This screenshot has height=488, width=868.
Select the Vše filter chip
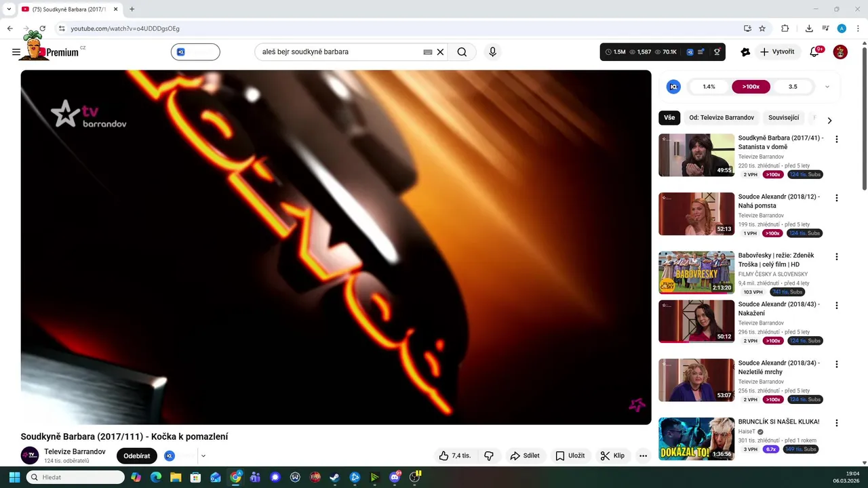(x=669, y=117)
